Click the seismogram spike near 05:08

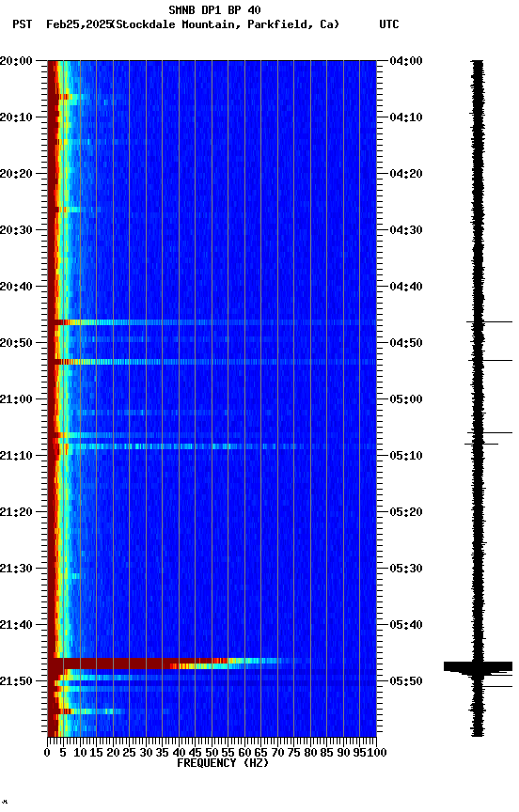click(481, 444)
